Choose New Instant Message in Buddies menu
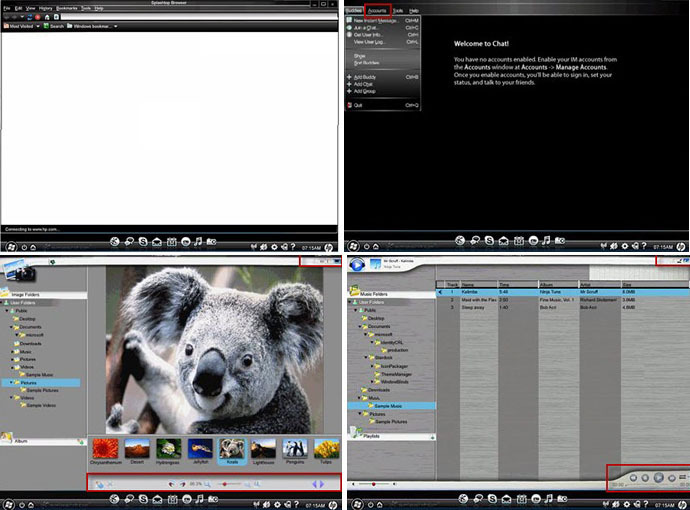The image size is (690, 510). click(x=382, y=21)
